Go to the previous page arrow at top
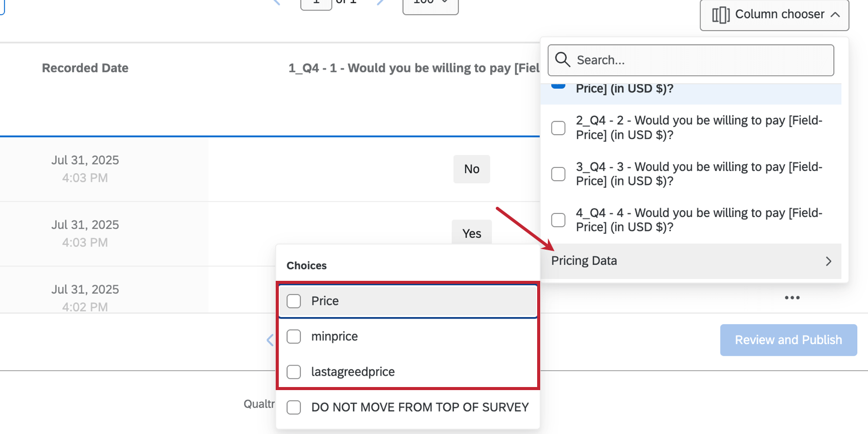The width and height of the screenshot is (868, 434). 277,2
